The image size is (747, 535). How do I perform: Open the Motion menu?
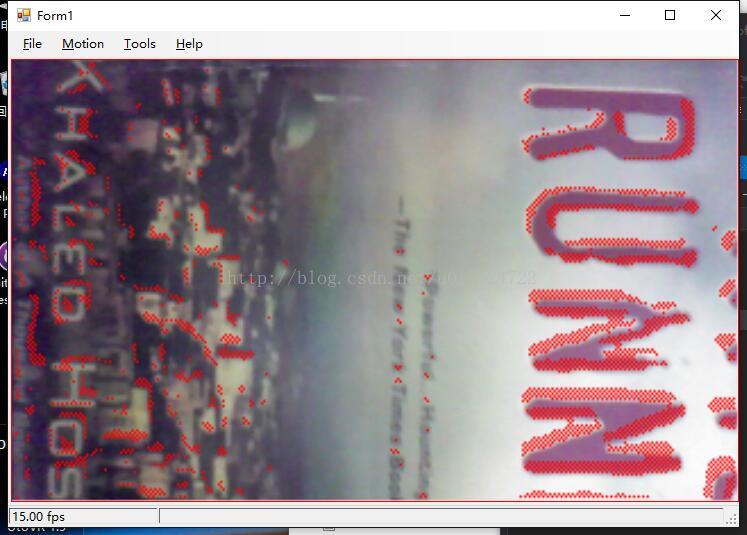point(83,44)
